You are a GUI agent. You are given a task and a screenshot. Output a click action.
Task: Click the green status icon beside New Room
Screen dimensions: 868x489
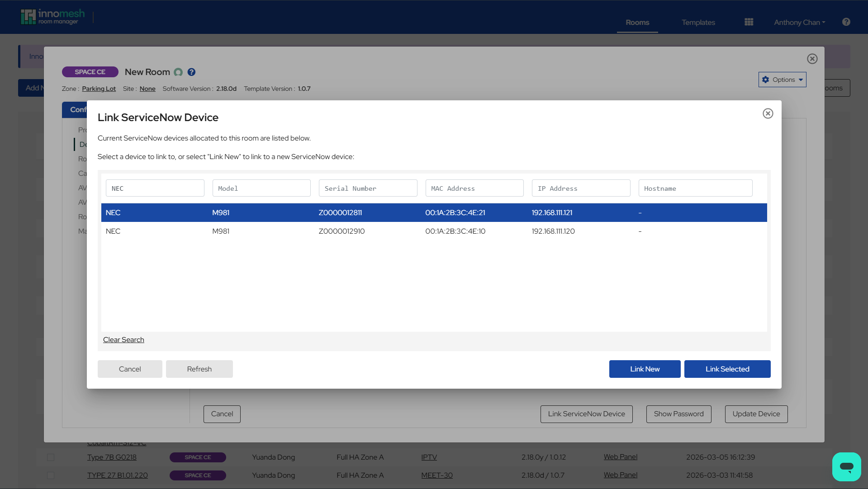(x=178, y=72)
